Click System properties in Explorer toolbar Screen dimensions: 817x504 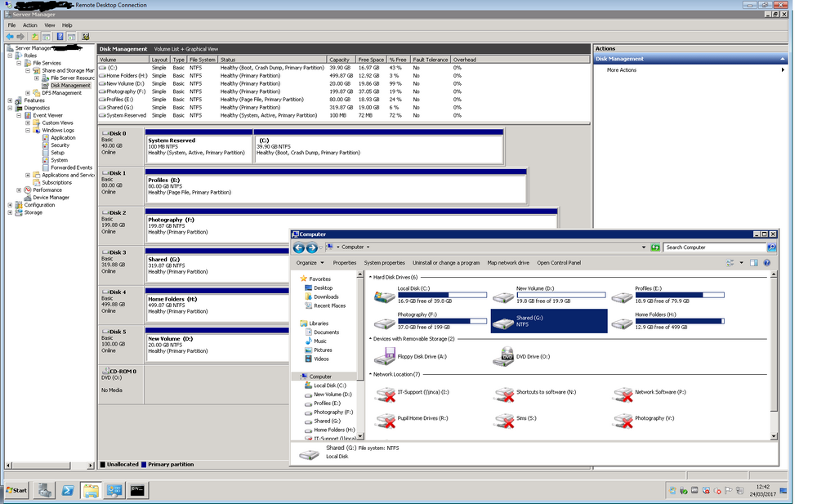[385, 263]
